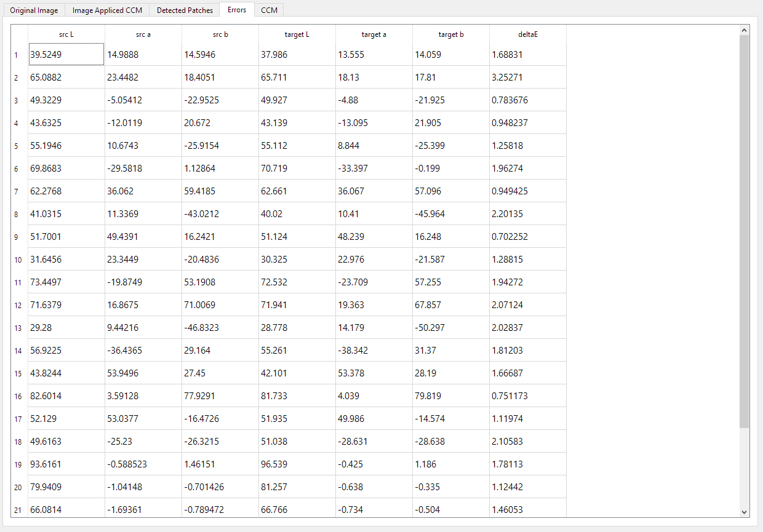This screenshot has height=532, width=763.
Task: Open the Image Appliced CCM tab
Action: 107,10
